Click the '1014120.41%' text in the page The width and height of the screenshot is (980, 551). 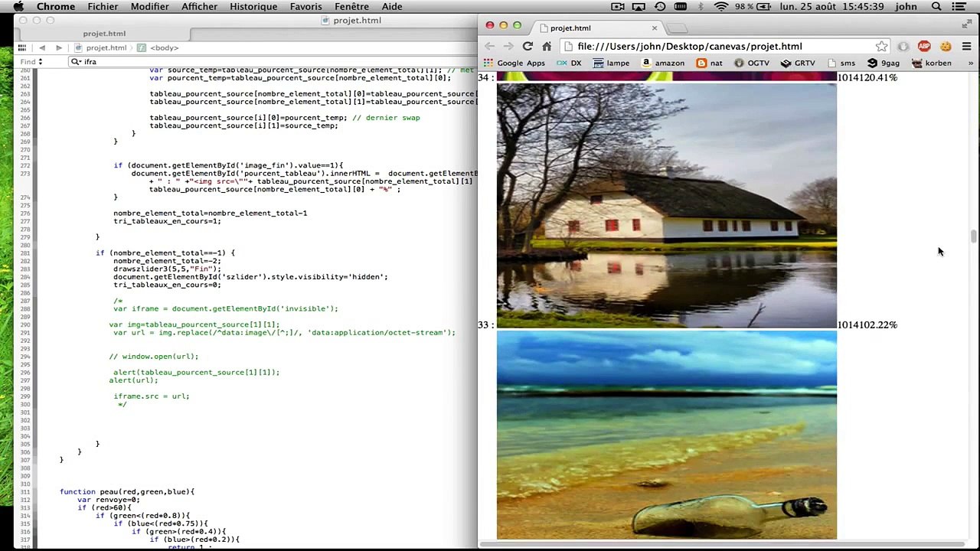pos(867,77)
